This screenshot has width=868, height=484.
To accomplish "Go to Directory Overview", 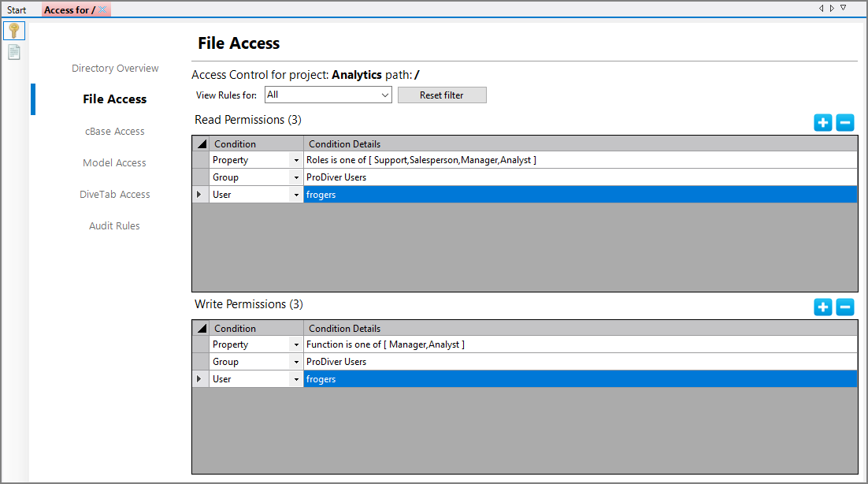I will pyautogui.click(x=115, y=69).
